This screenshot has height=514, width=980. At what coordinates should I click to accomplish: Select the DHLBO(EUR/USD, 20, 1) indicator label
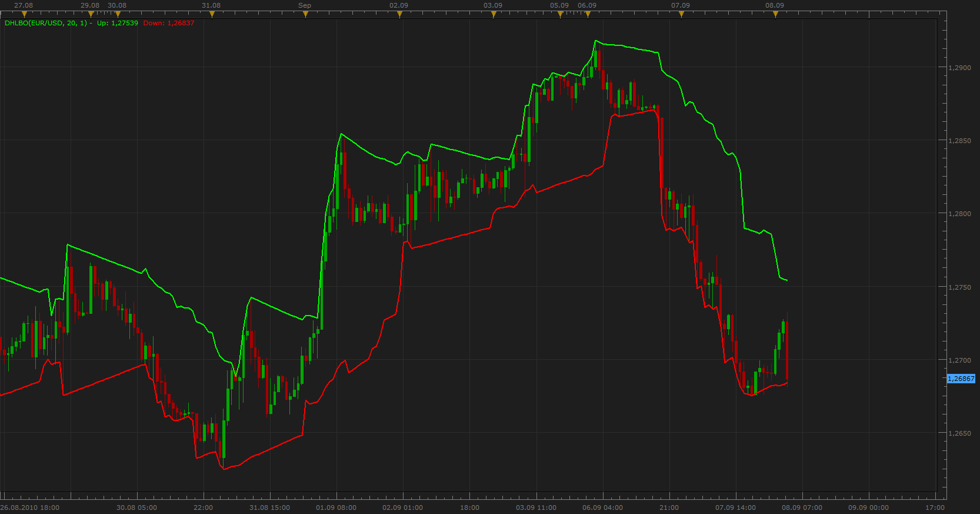pyautogui.click(x=46, y=23)
